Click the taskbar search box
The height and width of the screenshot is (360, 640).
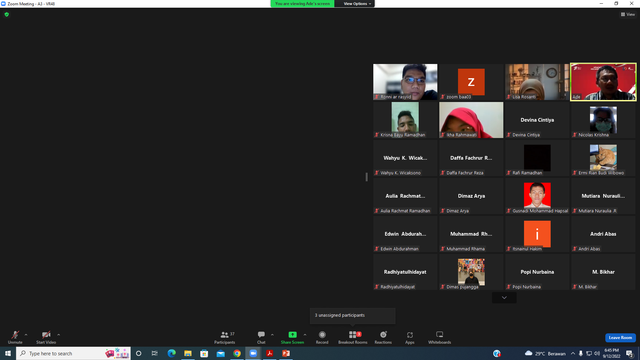point(73,353)
